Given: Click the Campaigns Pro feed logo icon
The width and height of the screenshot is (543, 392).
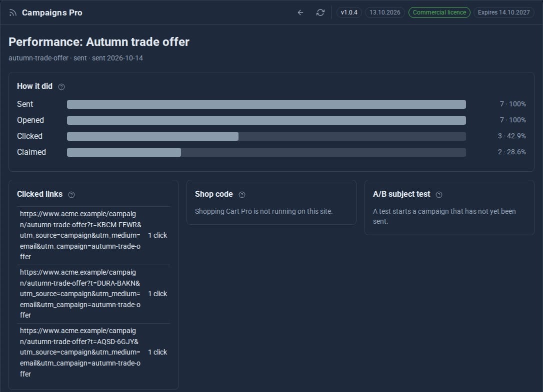Looking at the screenshot, I should 13,13.
